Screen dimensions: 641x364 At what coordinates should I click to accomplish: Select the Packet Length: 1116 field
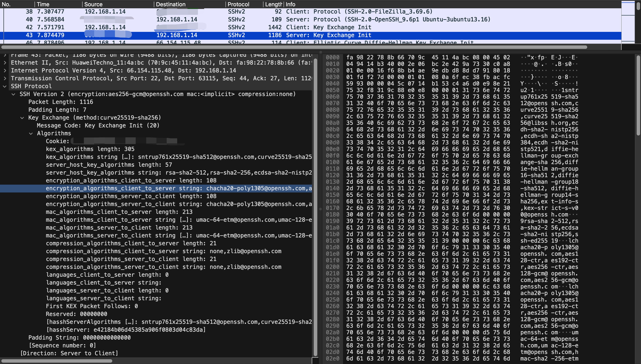click(x=156, y=102)
